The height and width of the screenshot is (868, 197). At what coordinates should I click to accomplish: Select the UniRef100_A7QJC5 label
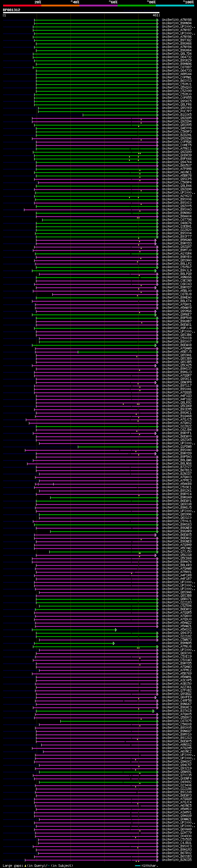coord(176,419)
